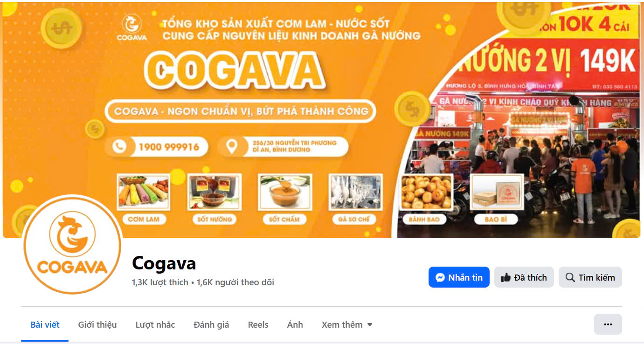The width and height of the screenshot is (644, 344).
Task: Click the phone icon beside 1900 999916
Action: point(119,147)
